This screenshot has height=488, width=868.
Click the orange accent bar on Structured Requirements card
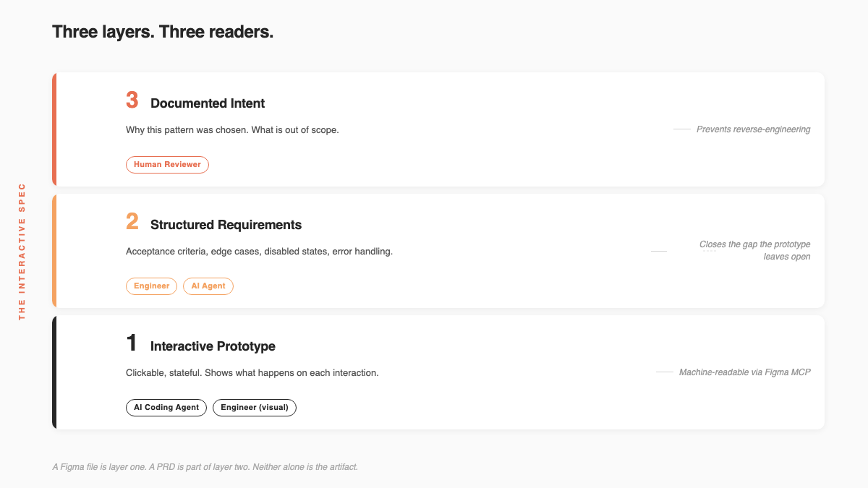[54, 251]
